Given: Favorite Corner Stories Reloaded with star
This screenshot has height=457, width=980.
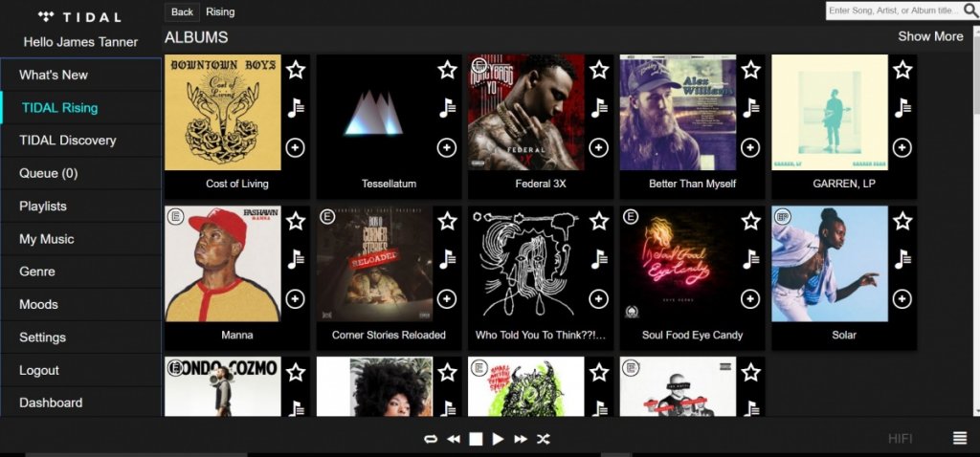Looking at the screenshot, I should coord(447,221).
